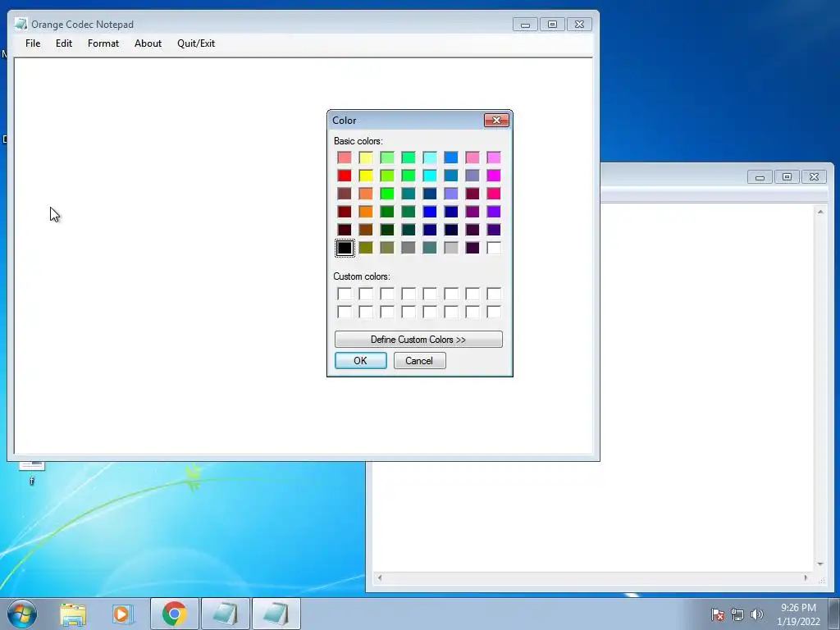The image size is (840, 630).
Task: Click left arrow of background window's horizontal scrollbar
Action: click(x=380, y=577)
